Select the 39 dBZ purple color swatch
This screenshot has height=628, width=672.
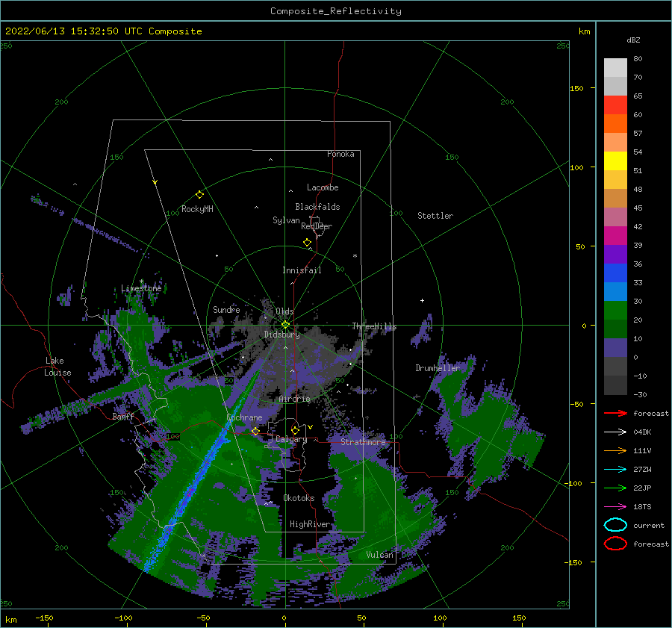tap(615, 254)
